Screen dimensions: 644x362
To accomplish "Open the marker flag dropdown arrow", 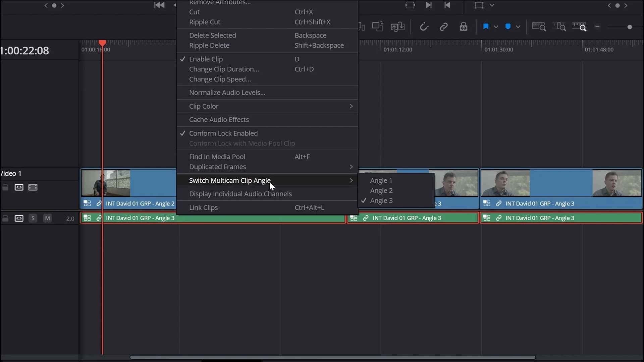I will click(496, 26).
